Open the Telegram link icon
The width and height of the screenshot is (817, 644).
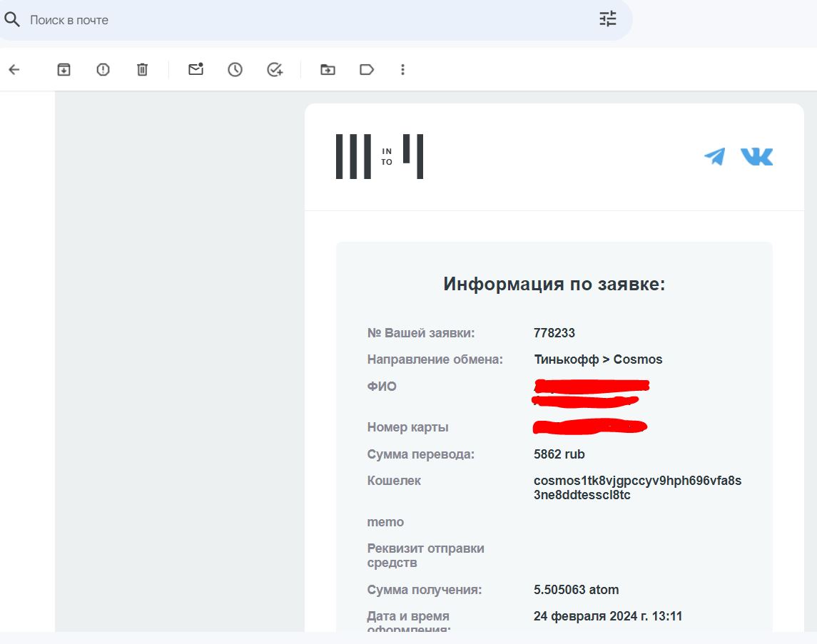pyautogui.click(x=715, y=156)
